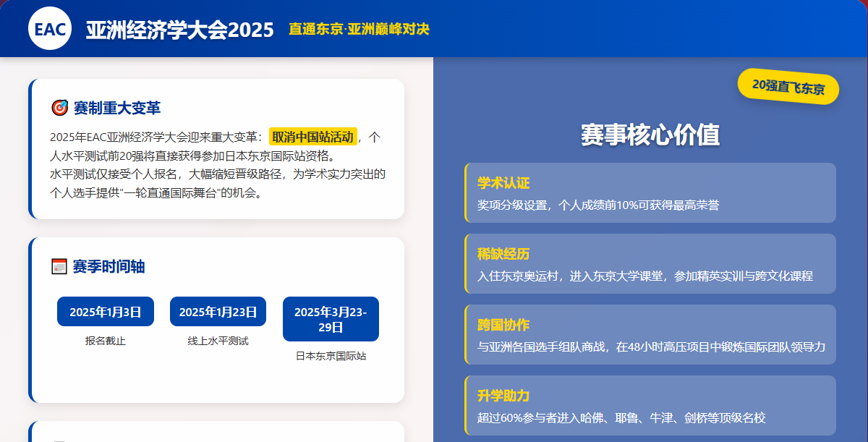Click the paragraph line starting 水平测试仅接受个人报名
Image resolution: width=868 pixels, height=442 pixels.
218,174
